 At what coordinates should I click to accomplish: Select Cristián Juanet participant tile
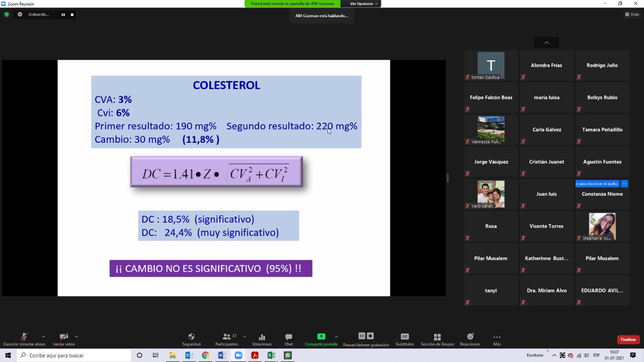point(546,162)
